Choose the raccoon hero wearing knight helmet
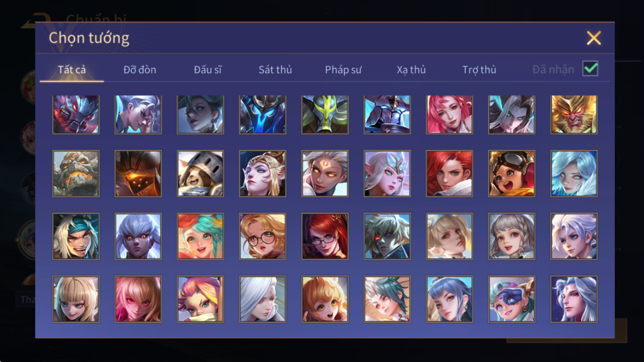 click(x=200, y=173)
